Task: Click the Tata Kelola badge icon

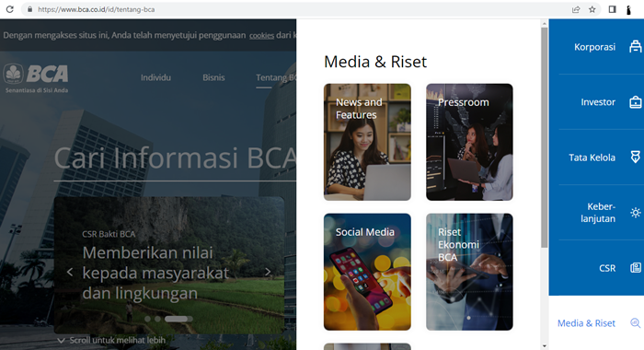Action: coord(636,157)
